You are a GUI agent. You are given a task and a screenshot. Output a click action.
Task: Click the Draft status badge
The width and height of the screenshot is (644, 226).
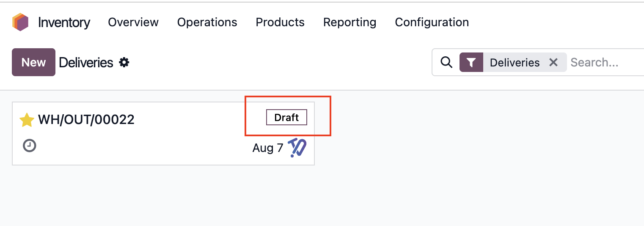(x=286, y=117)
